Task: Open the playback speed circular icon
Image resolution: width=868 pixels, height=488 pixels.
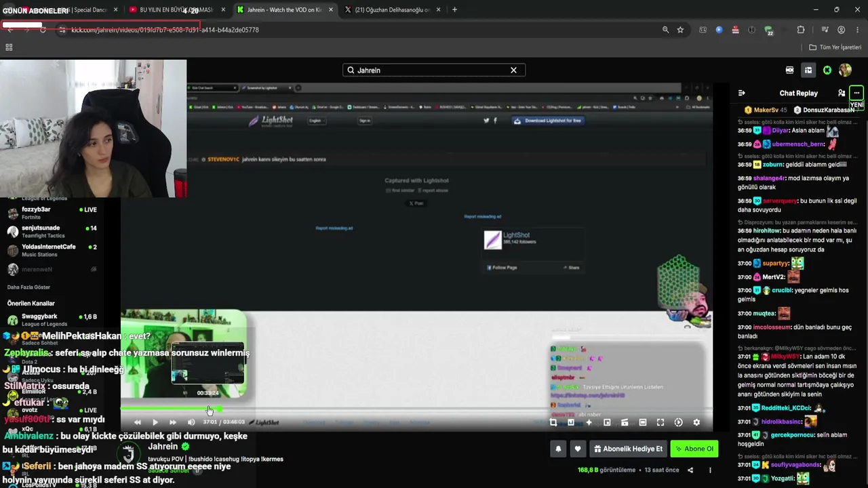Action: tap(679, 422)
